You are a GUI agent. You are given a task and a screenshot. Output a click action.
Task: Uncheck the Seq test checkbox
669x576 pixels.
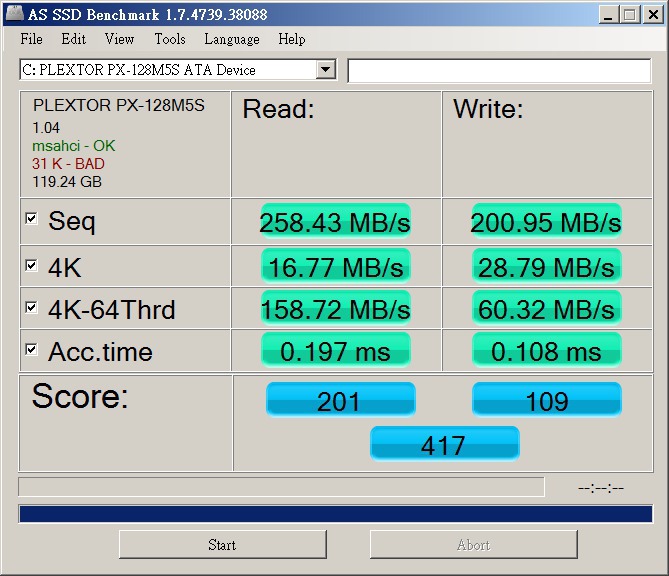[31, 218]
